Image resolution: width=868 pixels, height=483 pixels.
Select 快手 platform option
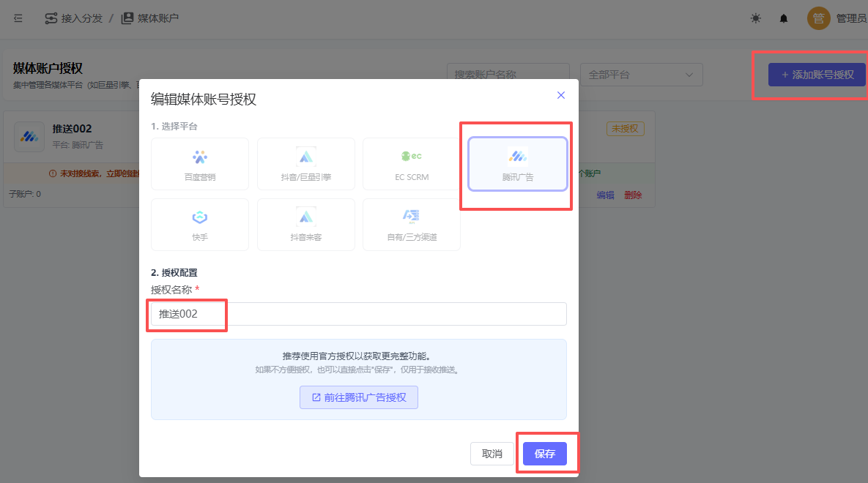pyautogui.click(x=200, y=225)
